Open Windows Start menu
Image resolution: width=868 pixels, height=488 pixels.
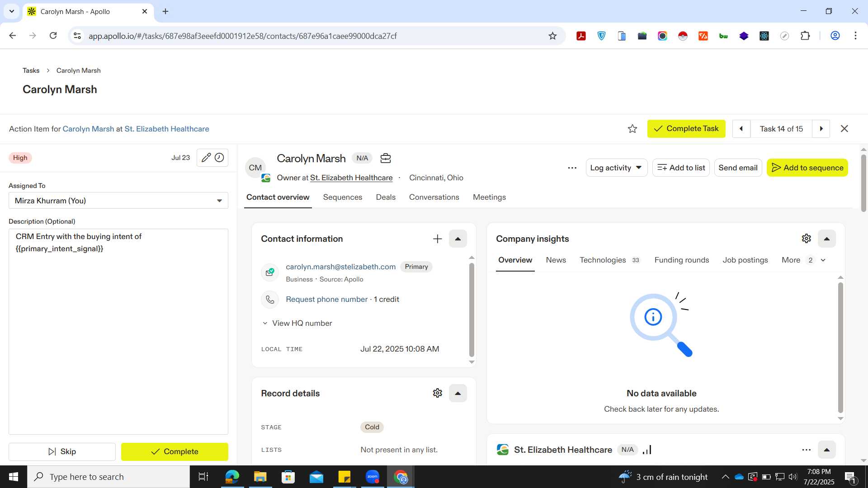[14, 477]
